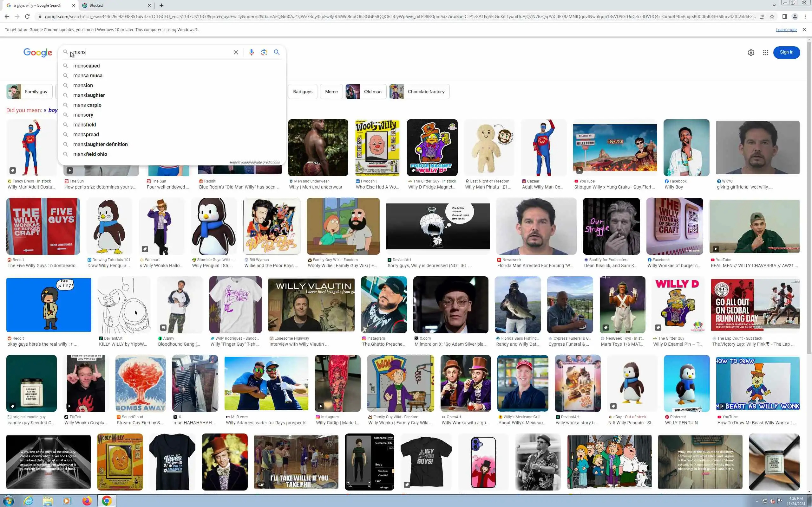Viewport: 812px width, 507px height.
Task: Bookmark this page with star icon
Action: [x=772, y=16]
